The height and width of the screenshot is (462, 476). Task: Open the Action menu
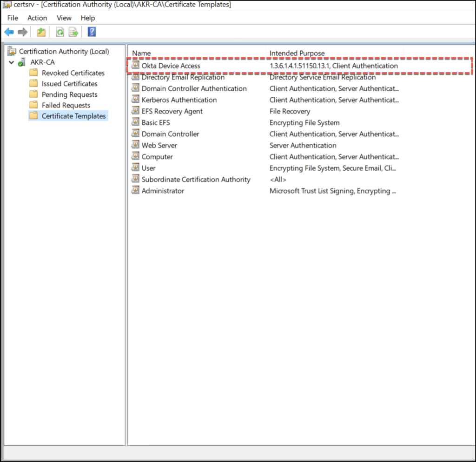[37, 18]
